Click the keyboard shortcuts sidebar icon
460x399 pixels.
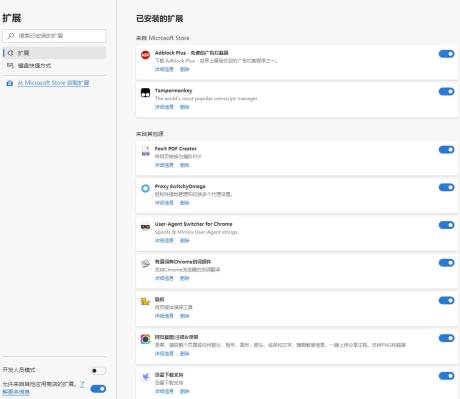tap(10, 66)
